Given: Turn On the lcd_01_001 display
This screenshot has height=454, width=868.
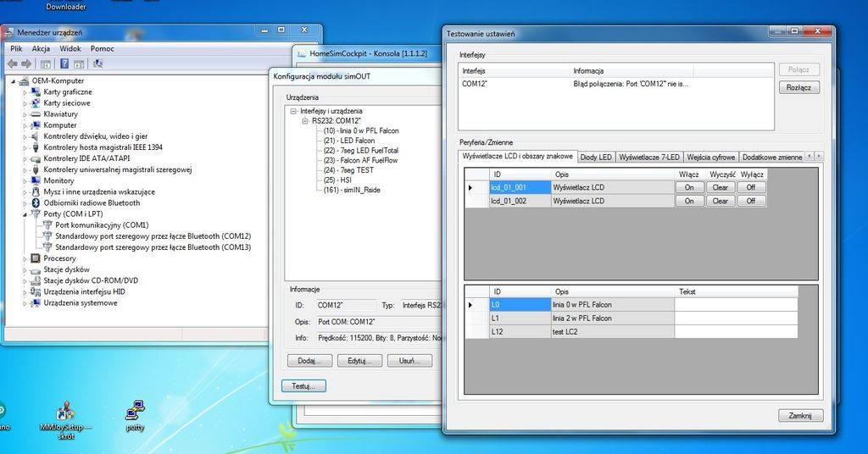Looking at the screenshot, I should click(689, 187).
